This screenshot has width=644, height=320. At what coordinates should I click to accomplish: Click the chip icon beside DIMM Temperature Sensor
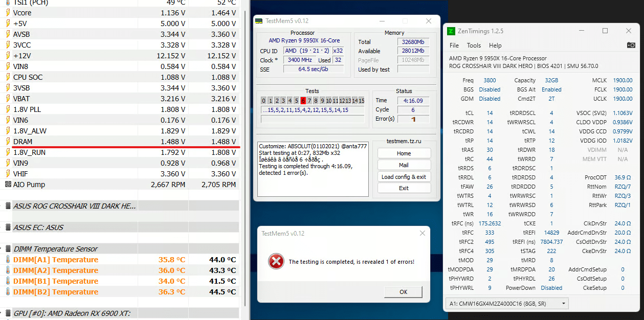pos(8,249)
